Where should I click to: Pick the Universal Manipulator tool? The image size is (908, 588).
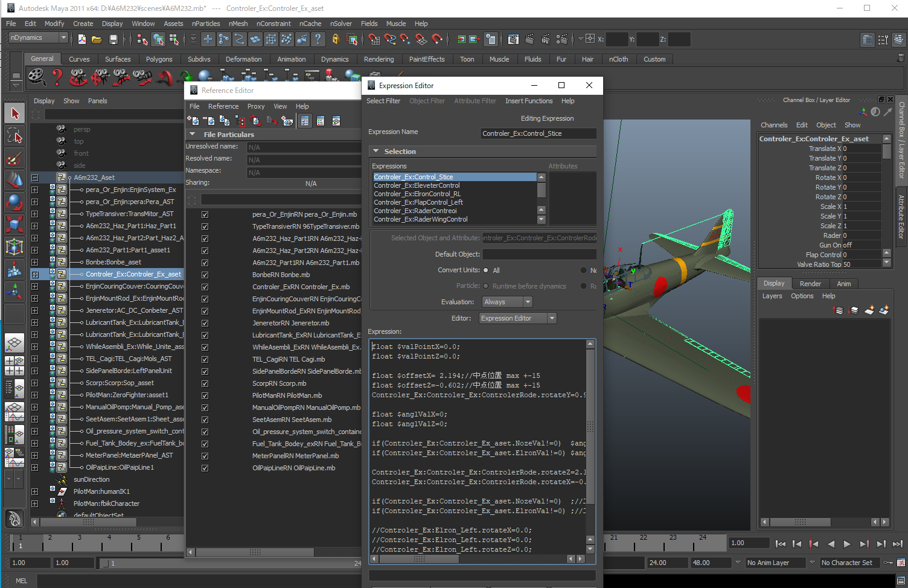[14, 247]
